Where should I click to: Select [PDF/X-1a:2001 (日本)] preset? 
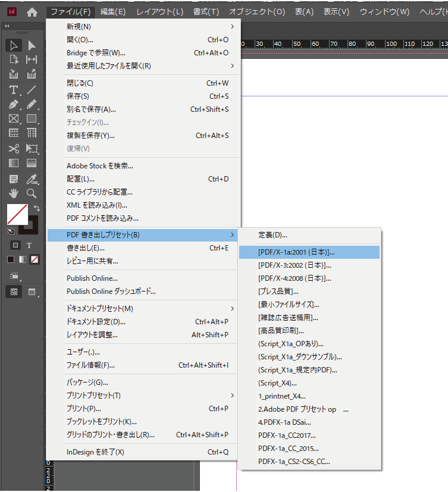309,252
